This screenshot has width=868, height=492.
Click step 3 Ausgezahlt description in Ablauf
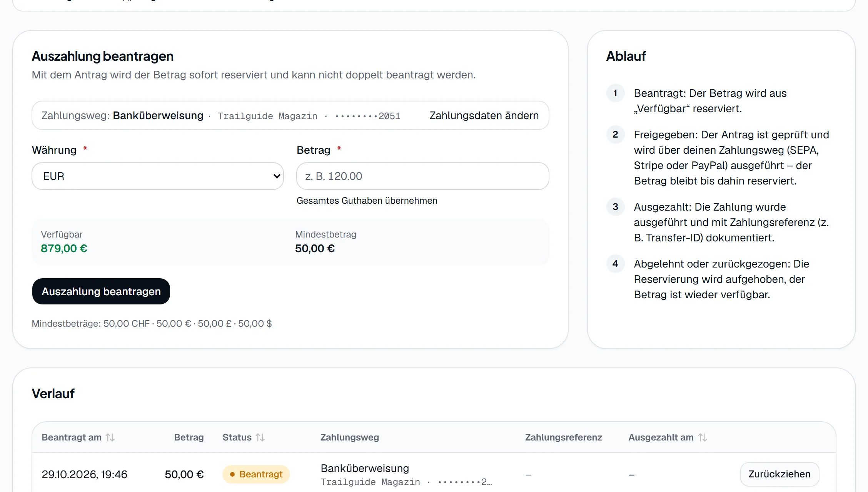(x=731, y=222)
